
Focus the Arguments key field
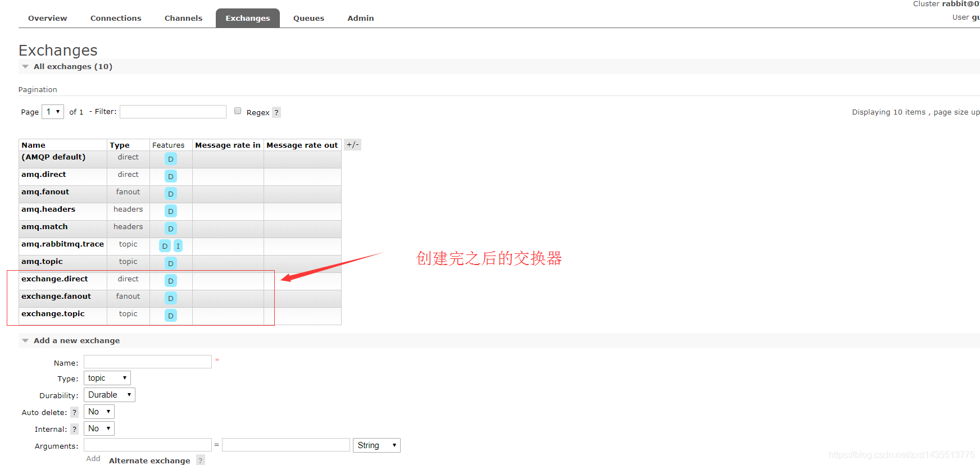click(148, 445)
